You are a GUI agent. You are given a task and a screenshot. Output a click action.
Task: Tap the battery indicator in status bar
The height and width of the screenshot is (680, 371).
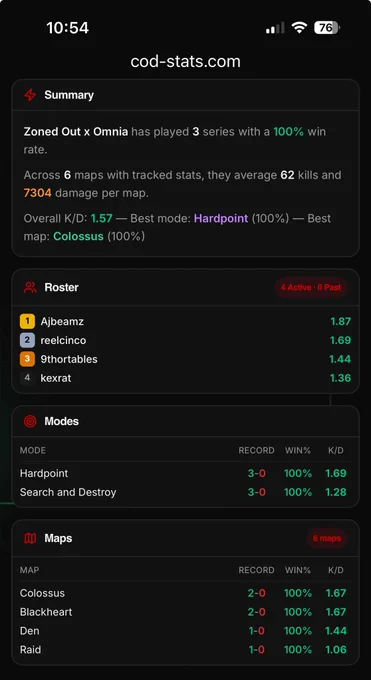(327, 28)
